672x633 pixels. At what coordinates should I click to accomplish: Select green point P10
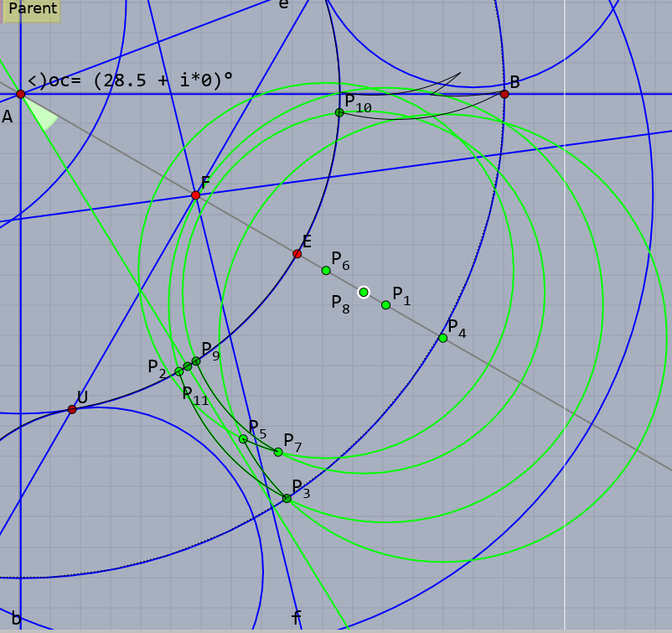point(339,113)
